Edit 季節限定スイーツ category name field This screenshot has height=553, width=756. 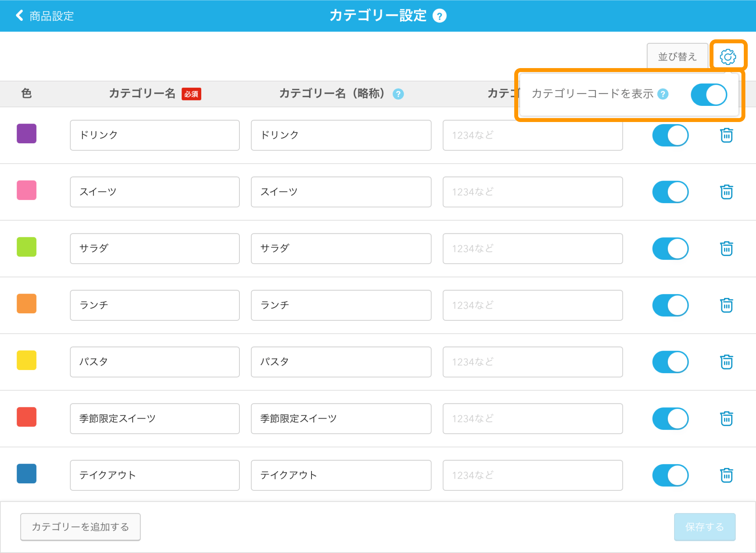pyautogui.click(x=155, y=418)
